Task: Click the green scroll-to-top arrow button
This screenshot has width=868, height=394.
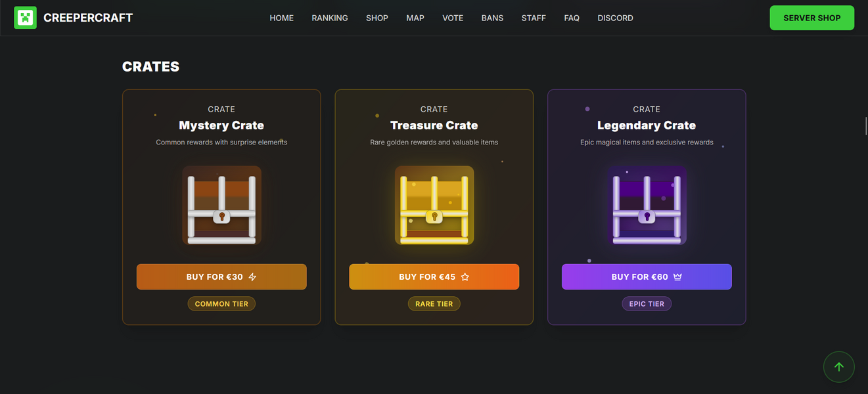Action: pyautogui.click(x=838, y=367)
